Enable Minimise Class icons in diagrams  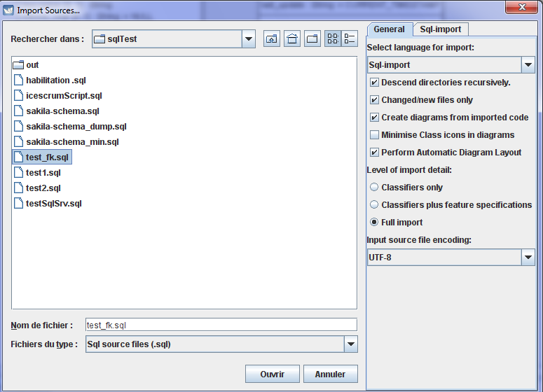click(x=374, y=135)
